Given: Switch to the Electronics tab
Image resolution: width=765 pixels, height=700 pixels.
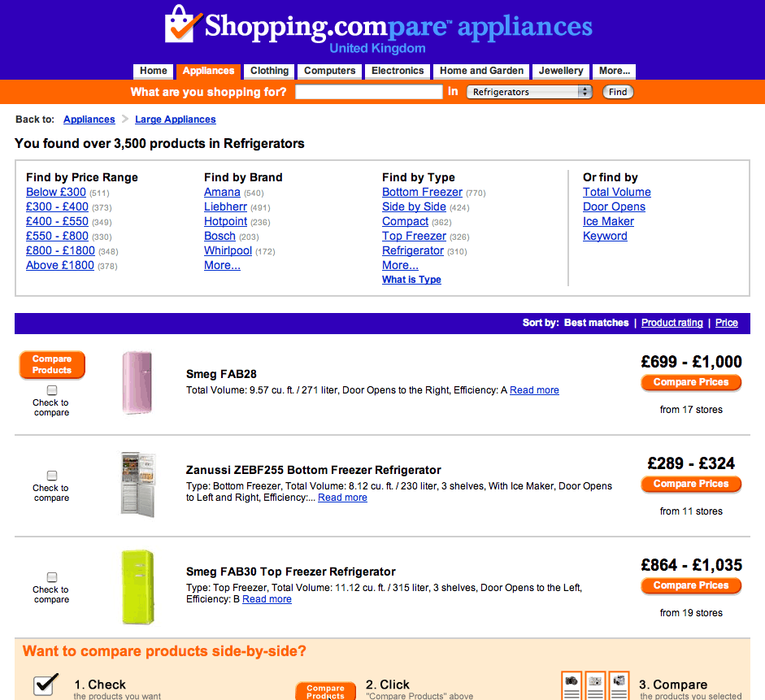Looking at the screenshot, I should [398, 72].
